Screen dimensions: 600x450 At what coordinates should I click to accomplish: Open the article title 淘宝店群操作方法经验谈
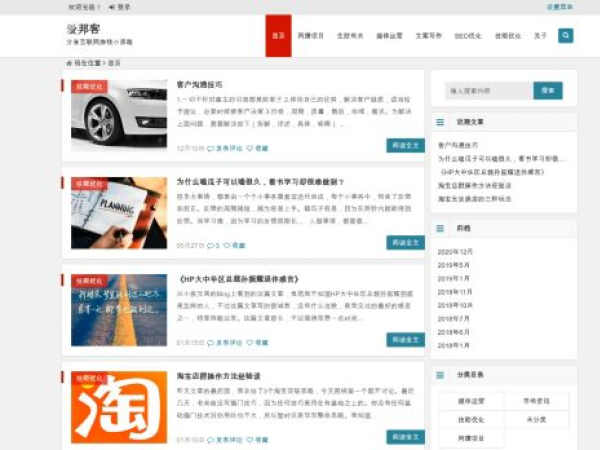(218, 376)
